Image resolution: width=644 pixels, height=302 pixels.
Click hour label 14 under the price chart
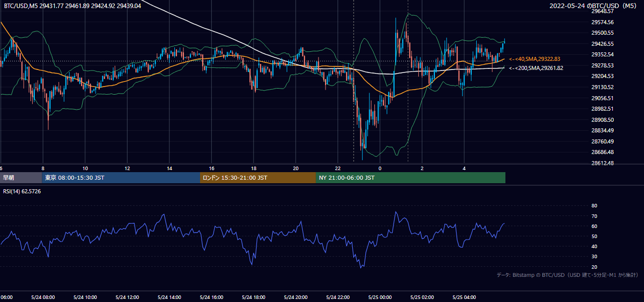(x=169, y=168)
